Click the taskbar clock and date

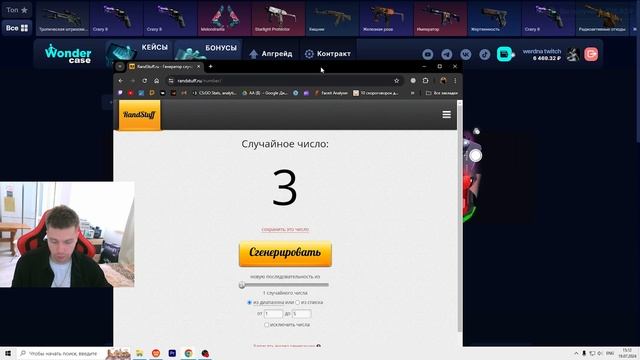[627, 353]
